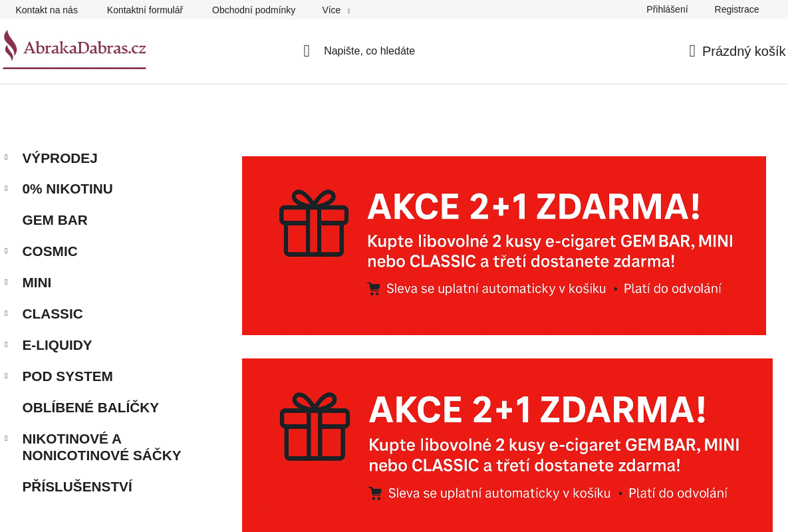Viewport: 798px width, 532px height.
Task: Open NIKOTINOVÉ A NONICOTINOVÉ SÁČKY category
Action: coord(102,447)
